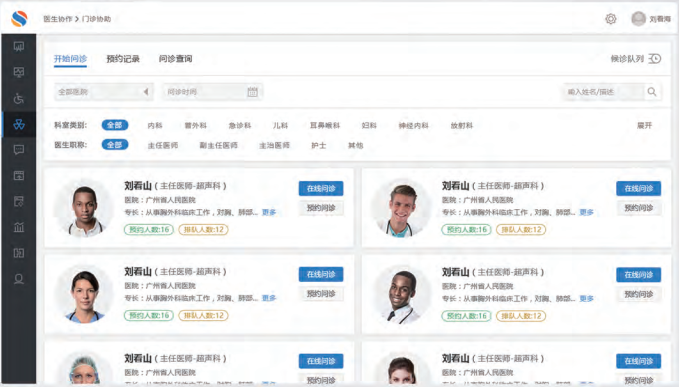Open the user profile sidebar icon
Screen dimensions: 679x387
point(19,279)
